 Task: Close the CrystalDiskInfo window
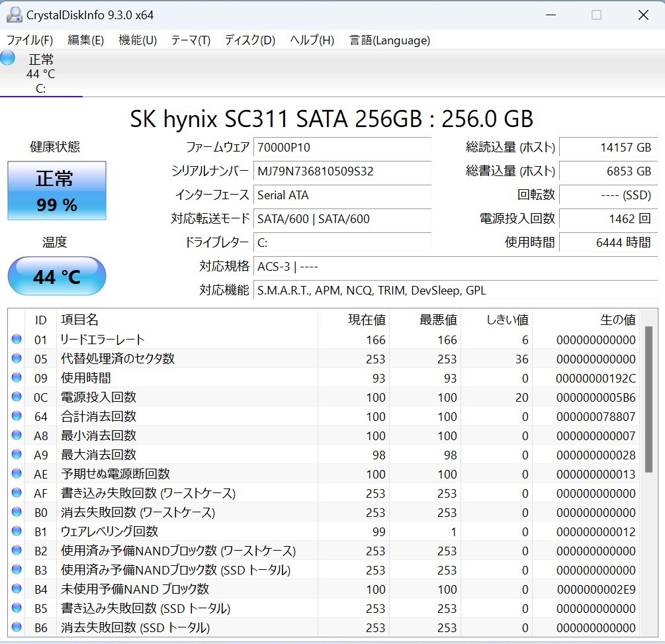643,15
